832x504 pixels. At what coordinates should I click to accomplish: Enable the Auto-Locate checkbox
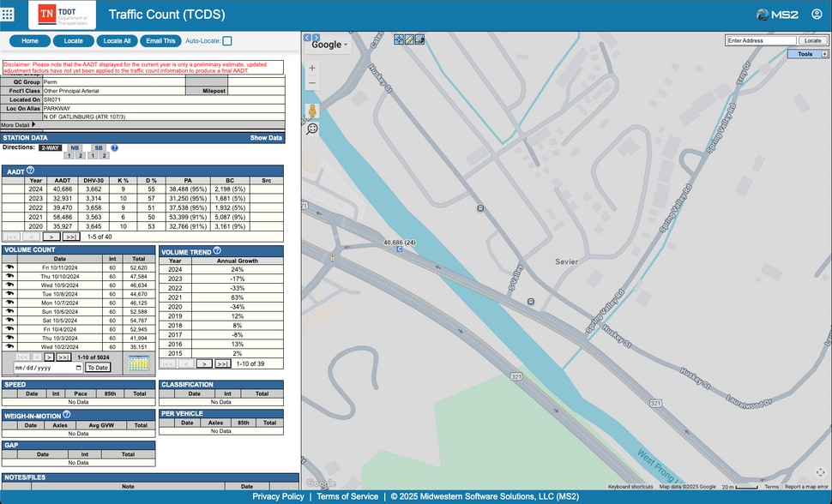[x=227, y=40]
